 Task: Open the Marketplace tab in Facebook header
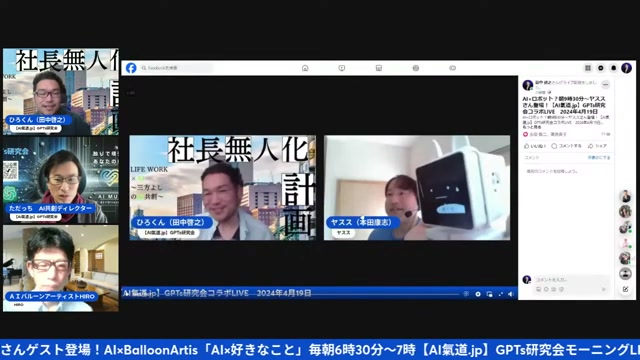coord(379,68)
